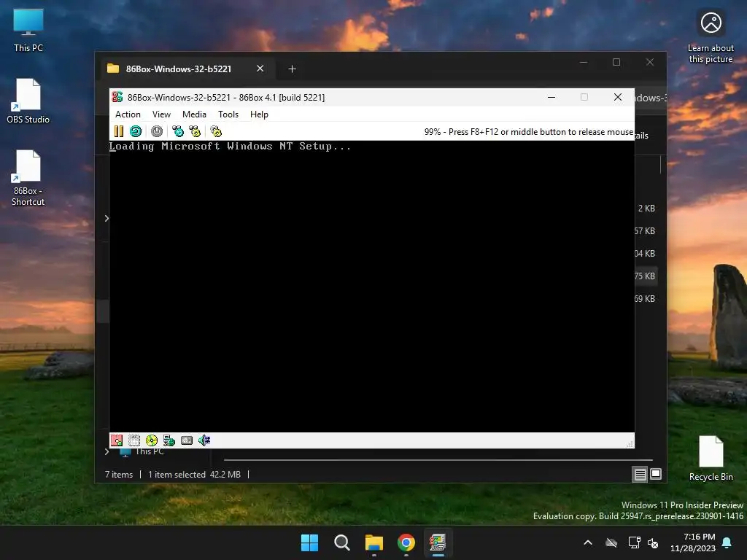Minimize the 86Box window
This screenshot has width=747, height=560.
pyautogui.click(x=551, y=97)
